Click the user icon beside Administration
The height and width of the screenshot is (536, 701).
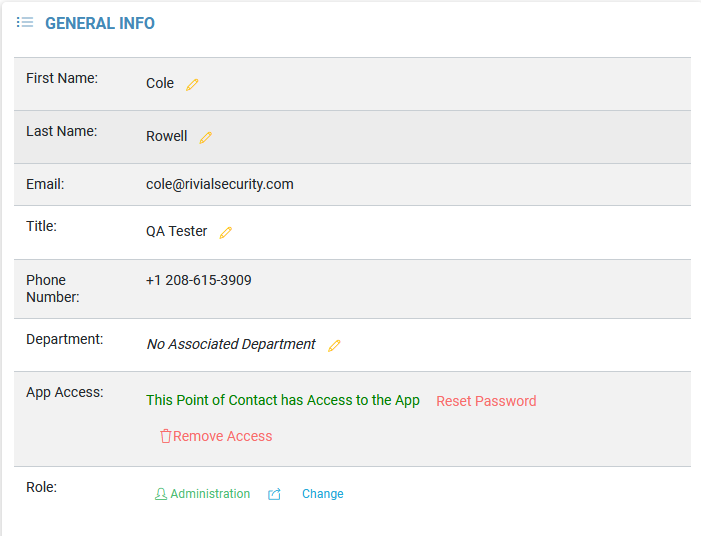(161, 494)
